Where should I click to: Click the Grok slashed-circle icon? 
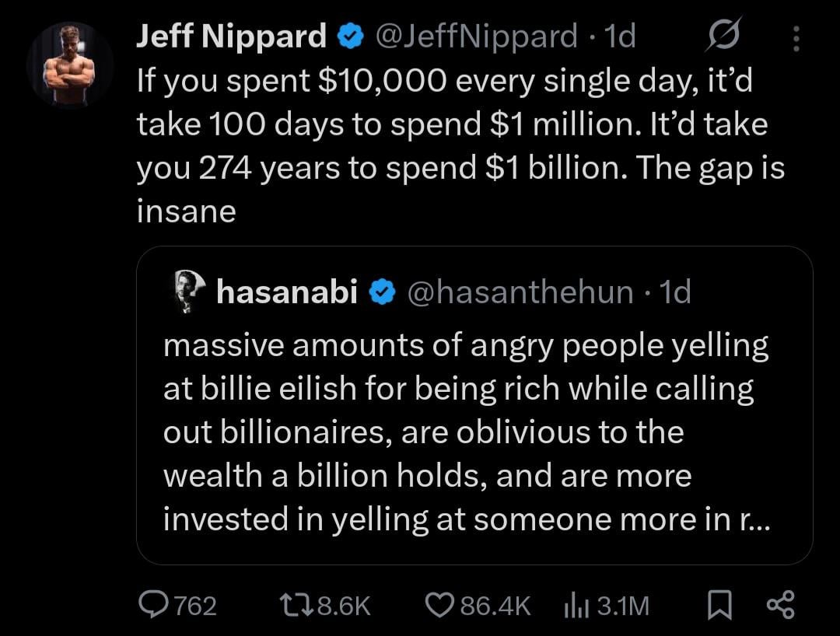pyautogui.click(x=723, y=36)
